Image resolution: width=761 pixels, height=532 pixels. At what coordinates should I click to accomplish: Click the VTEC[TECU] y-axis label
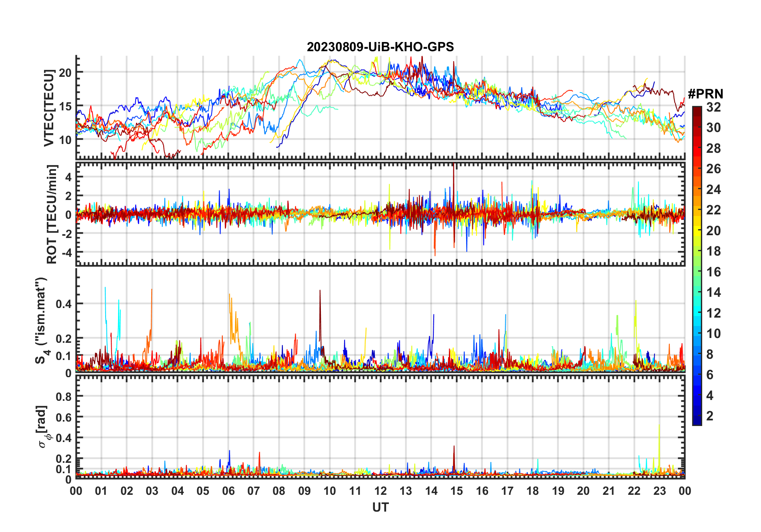tap(49, 108)
